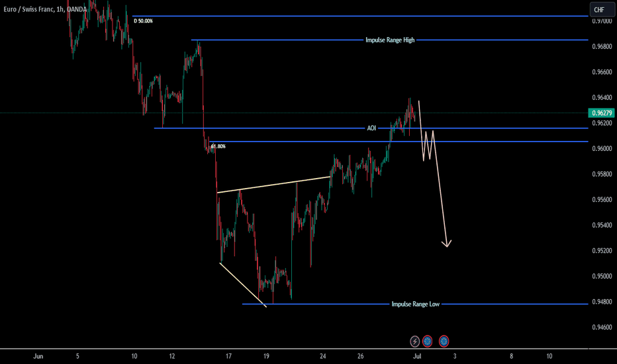
Task: Open EU flag event nearest date 3
Action: [444, 341]
